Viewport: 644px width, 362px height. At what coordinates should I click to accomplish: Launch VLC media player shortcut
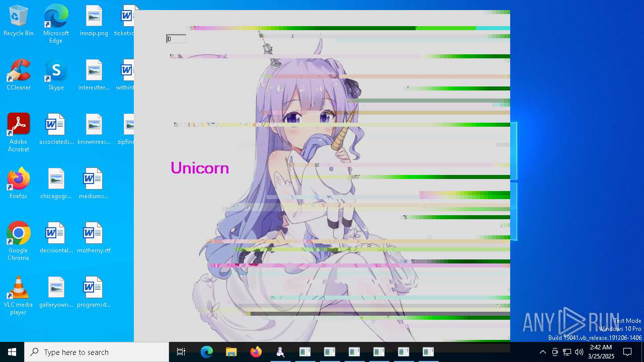point(19,296)
